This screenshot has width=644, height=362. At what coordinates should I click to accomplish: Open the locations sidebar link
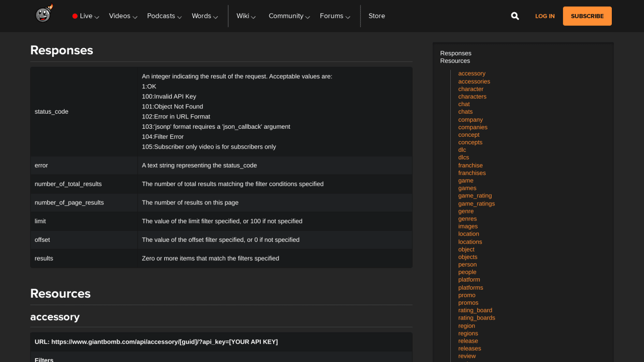pos(470,242)
